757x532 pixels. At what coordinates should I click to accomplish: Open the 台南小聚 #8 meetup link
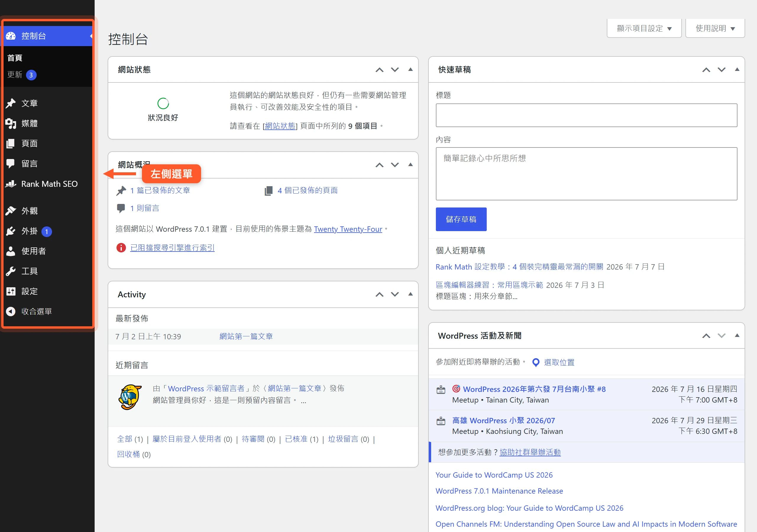point(534,389)
